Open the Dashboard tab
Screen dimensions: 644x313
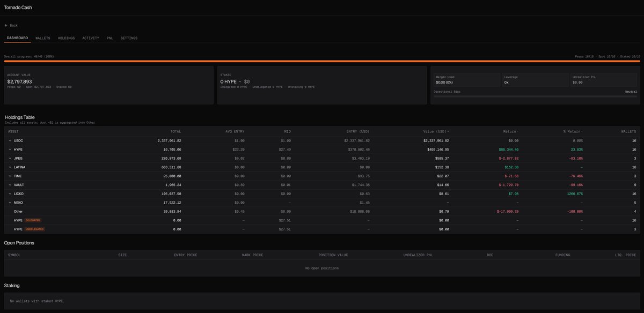17,38
